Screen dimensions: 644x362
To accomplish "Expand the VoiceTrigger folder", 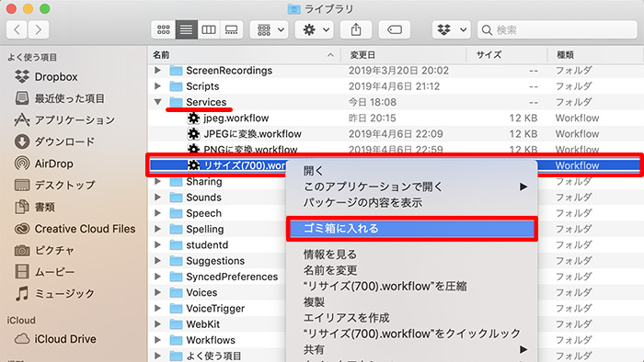I will tap(157, 309).
